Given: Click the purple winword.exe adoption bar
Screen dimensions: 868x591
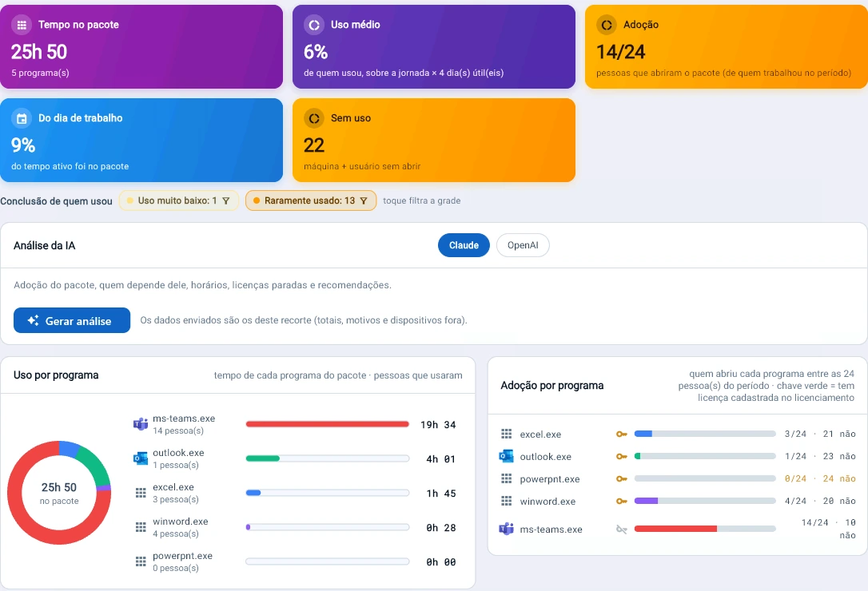Looking at the screenshot, I should (646, 501).
